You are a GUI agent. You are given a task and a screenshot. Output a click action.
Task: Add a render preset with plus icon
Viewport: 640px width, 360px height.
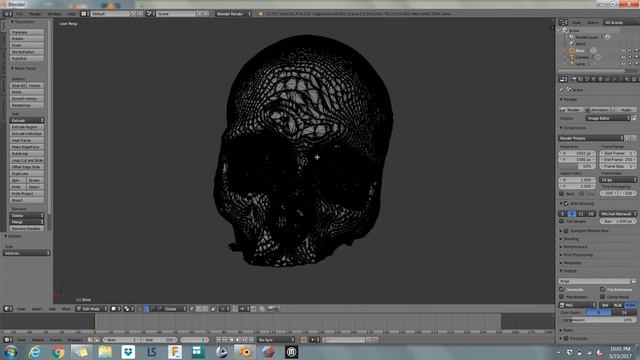[628, 138]
